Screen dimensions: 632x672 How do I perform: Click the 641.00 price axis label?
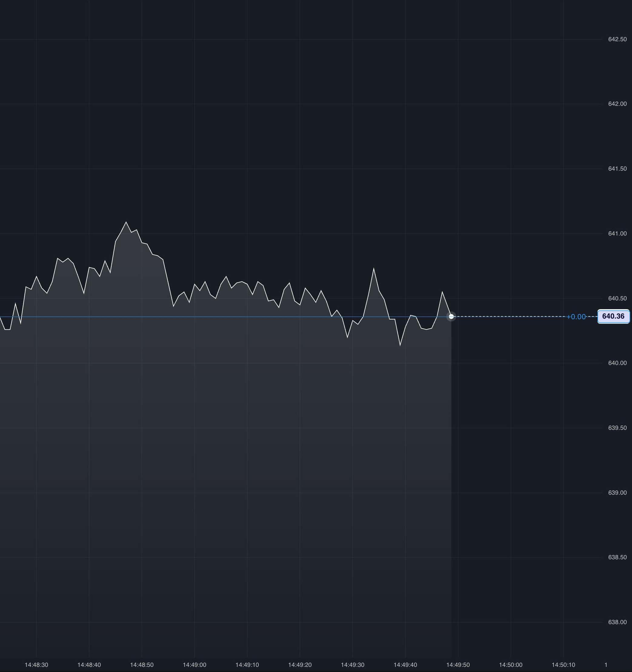click(x=617, y=234)
